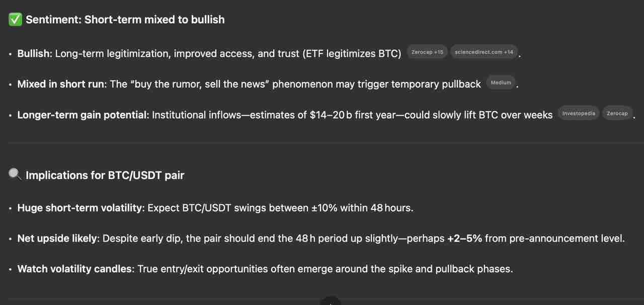Click the bold 'Bullish' label

coord(34,53)
